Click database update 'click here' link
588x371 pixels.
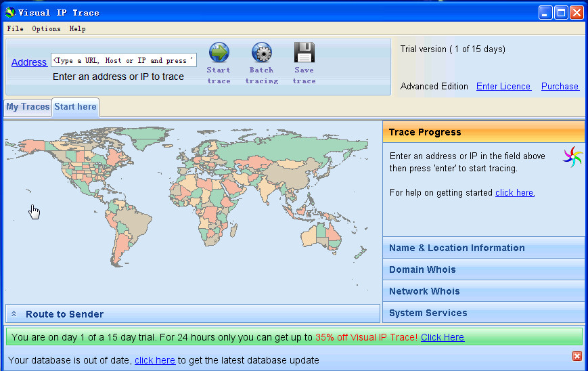coord(155,360)
